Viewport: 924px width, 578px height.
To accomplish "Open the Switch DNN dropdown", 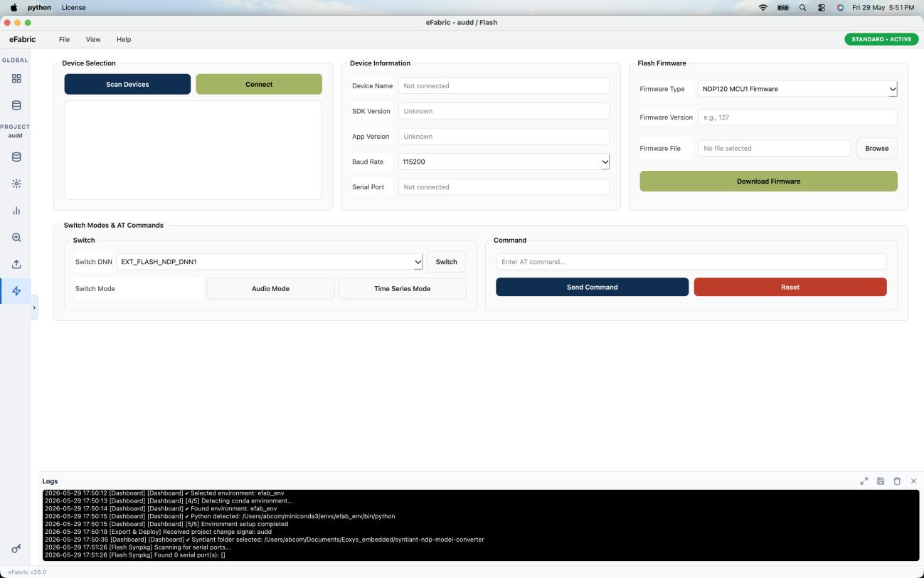I will (270, 262).
